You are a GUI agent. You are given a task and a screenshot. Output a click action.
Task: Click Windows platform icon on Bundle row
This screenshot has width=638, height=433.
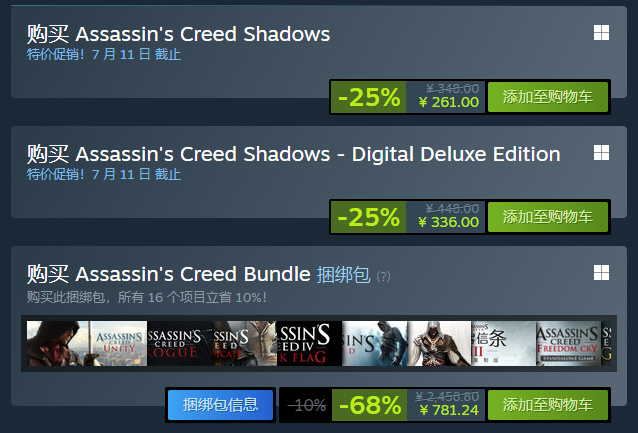click(x=602, y=272)
